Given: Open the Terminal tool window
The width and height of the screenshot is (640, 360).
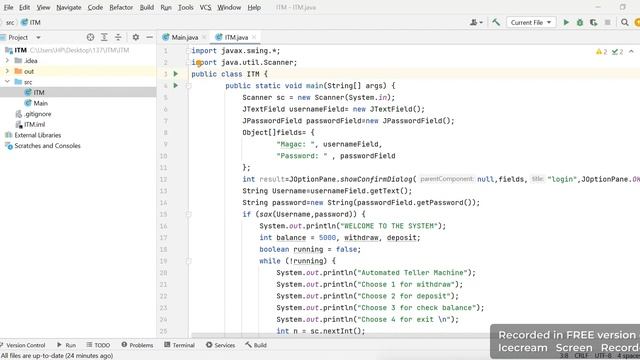Looking at the screenshot, I should [x=179, y=345].
